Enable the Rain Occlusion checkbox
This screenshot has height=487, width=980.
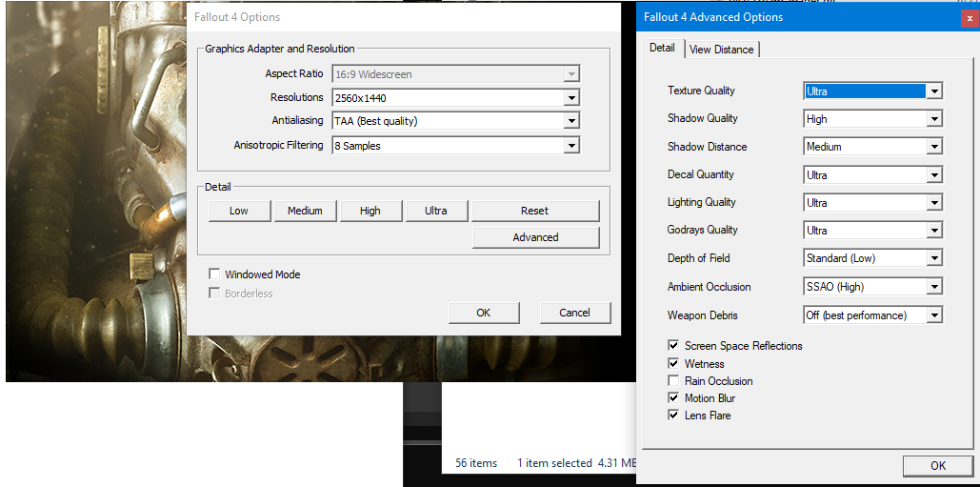tap(673, 381)
